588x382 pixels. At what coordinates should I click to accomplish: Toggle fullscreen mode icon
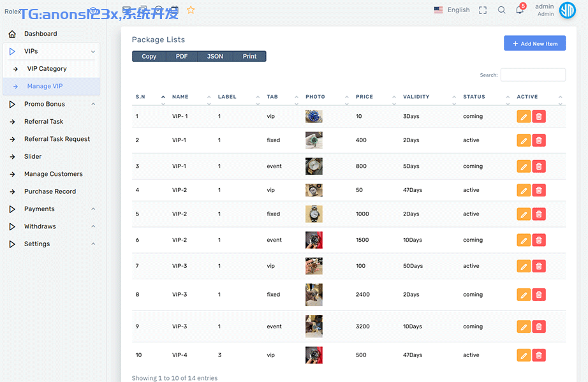coord(483,10)
